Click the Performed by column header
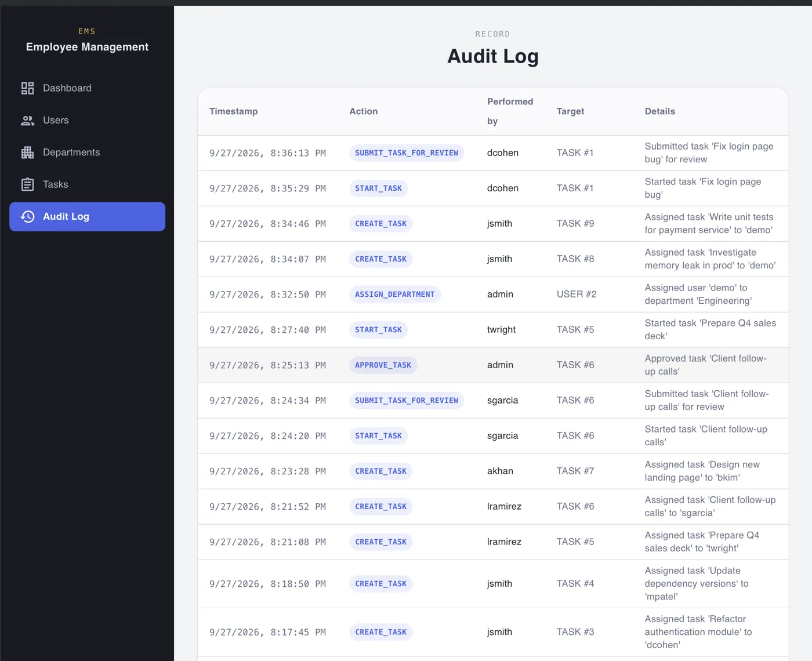This screenshot has width=812, height=661. pyautogui.click(x=510, y=111)
